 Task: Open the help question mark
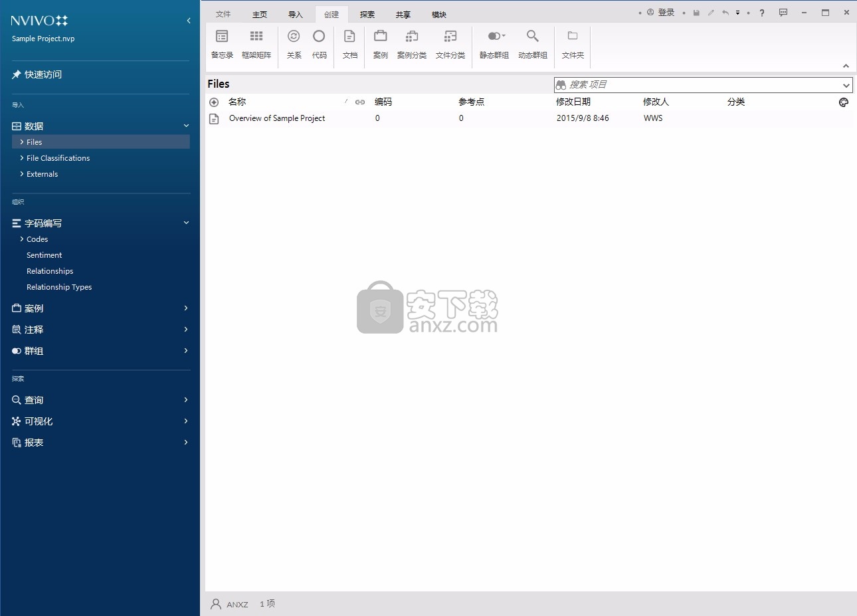762,13
